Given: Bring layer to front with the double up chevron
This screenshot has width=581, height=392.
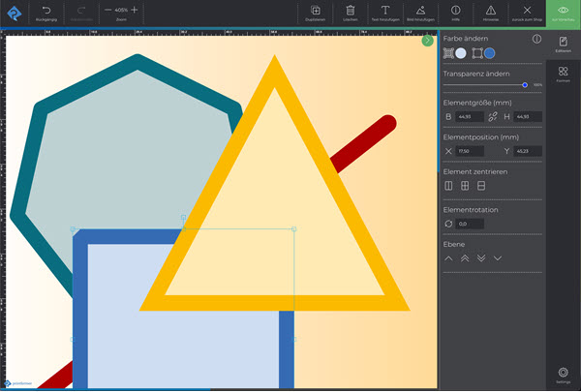Looking at the screenshot, I should pyautogui.click(x=465, y=258).
